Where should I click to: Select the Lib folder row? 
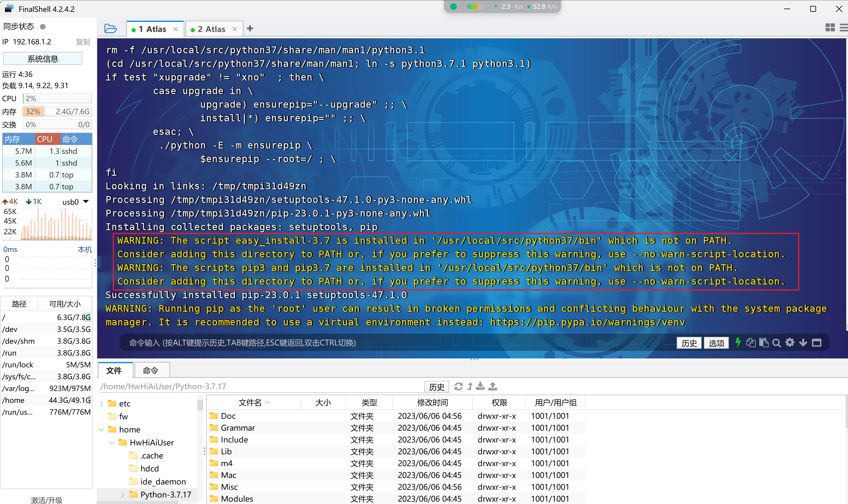396,452
